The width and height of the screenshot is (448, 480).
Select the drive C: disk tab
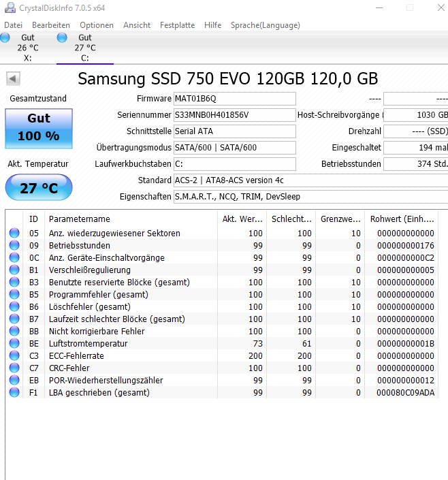[85, 48]
